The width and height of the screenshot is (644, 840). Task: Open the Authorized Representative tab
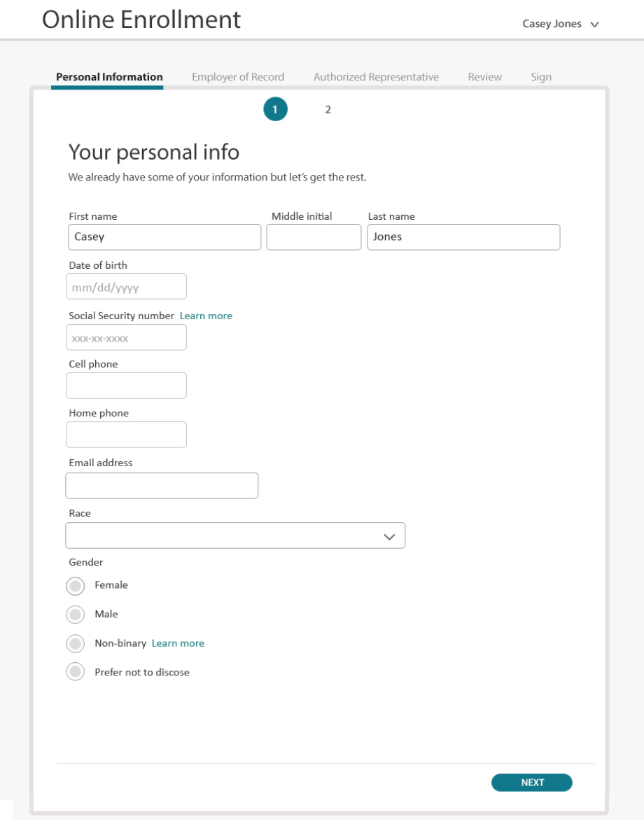pyautogui.click(x=376, y=77)
